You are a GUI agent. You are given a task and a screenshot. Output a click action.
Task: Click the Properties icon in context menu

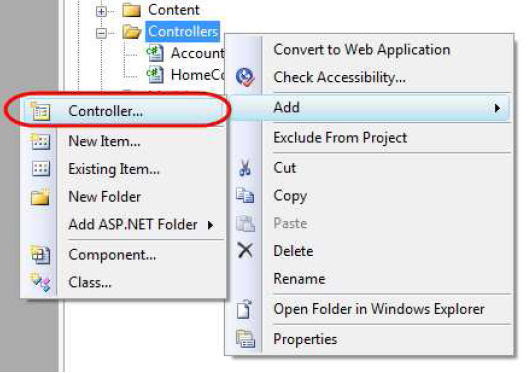coord(245,339)
